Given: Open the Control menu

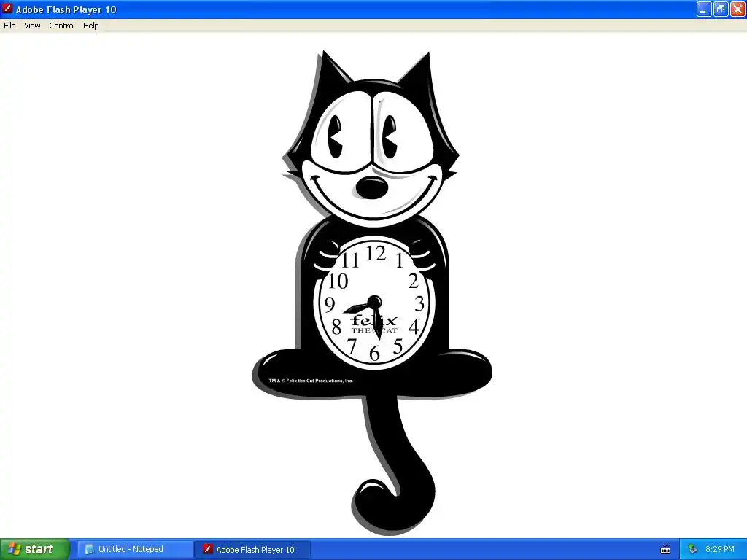Looking at the screenshot, I should click(x=62, y=26).
